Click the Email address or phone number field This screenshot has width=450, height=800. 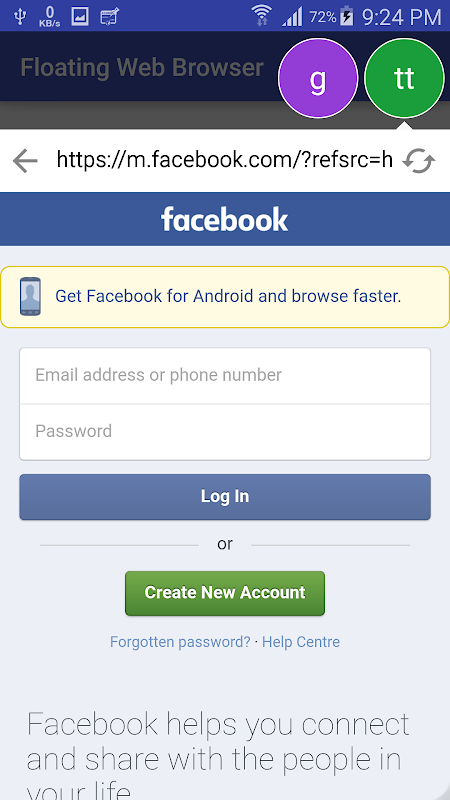click(225, 376)
